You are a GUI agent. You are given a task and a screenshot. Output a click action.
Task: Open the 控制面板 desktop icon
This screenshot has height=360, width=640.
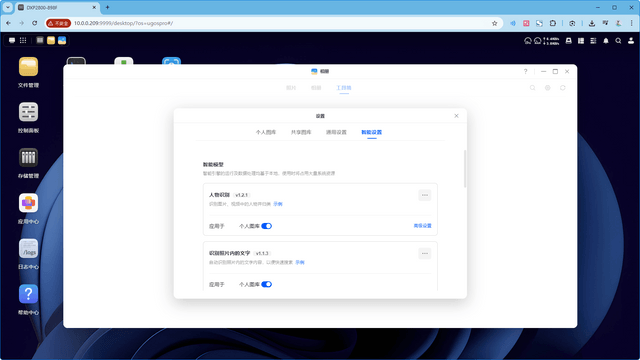click(x=28, y=112)
